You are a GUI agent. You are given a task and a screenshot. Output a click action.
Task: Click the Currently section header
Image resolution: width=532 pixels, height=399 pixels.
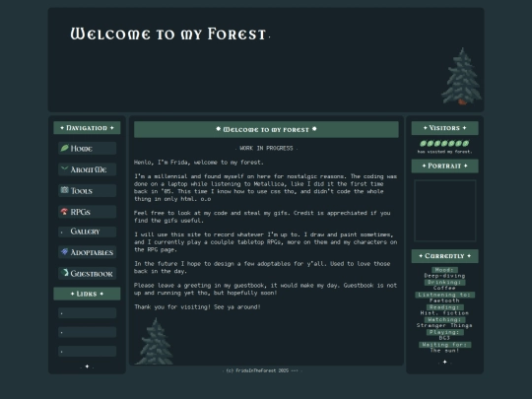[444, 256]
